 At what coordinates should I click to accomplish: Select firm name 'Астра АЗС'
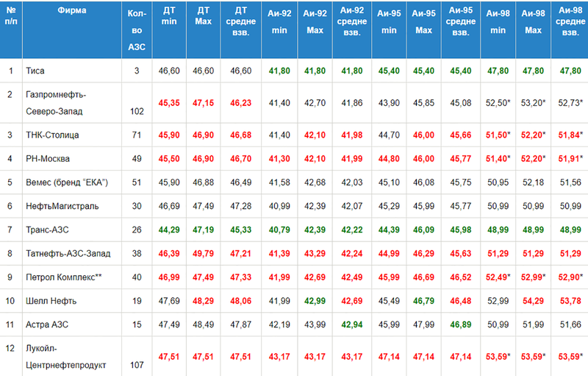tap(47, 324)
